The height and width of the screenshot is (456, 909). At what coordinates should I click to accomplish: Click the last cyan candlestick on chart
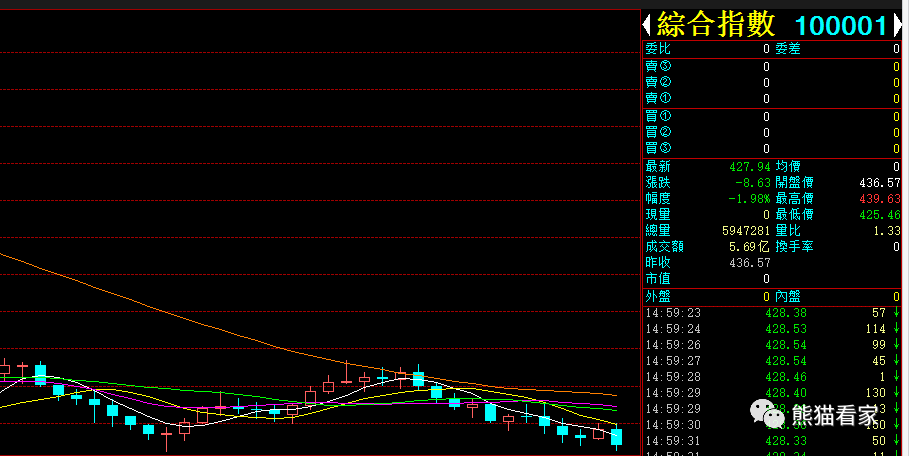coord(616,437)
